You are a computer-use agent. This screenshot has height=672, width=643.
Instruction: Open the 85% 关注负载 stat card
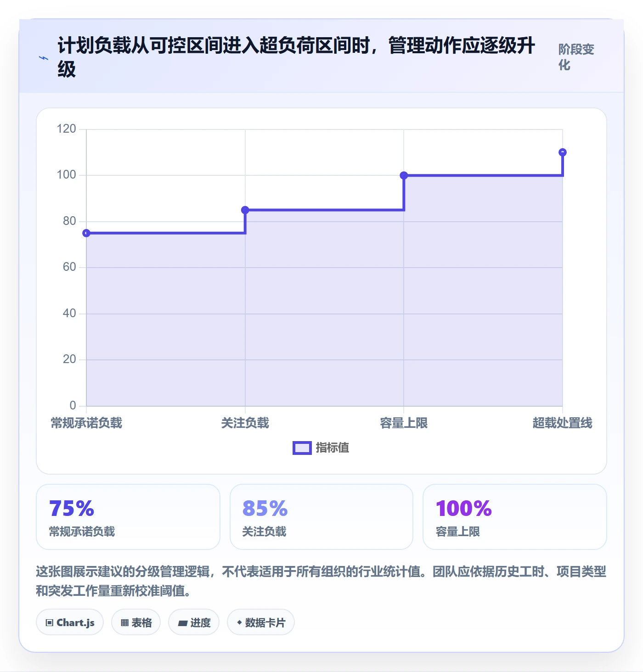tap(321, 517)
